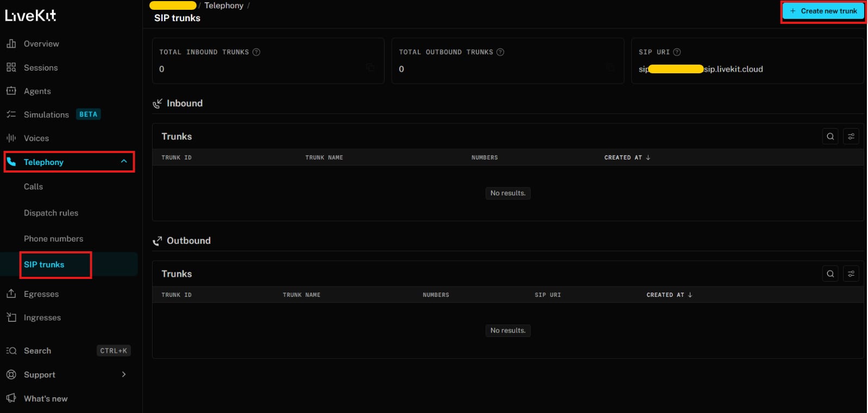
Task: Open Simulations beta page
Action: pyautogui.click(x=46, y=115)
